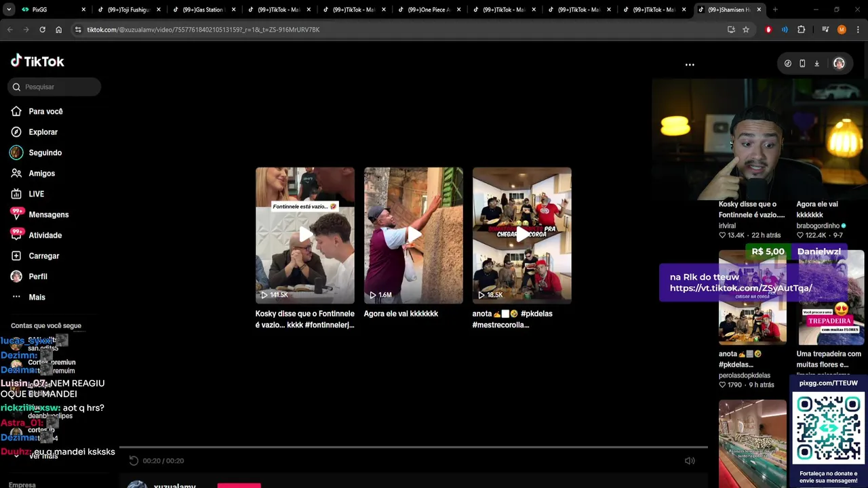Switch to the One Piece tab
Viewport: 868px width, 488px height.
pos(429,9)
